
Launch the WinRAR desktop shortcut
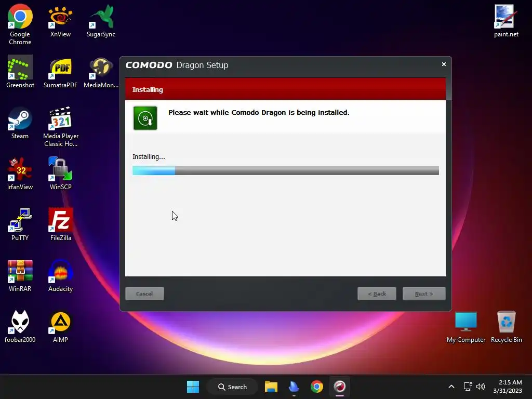point(20,275)
